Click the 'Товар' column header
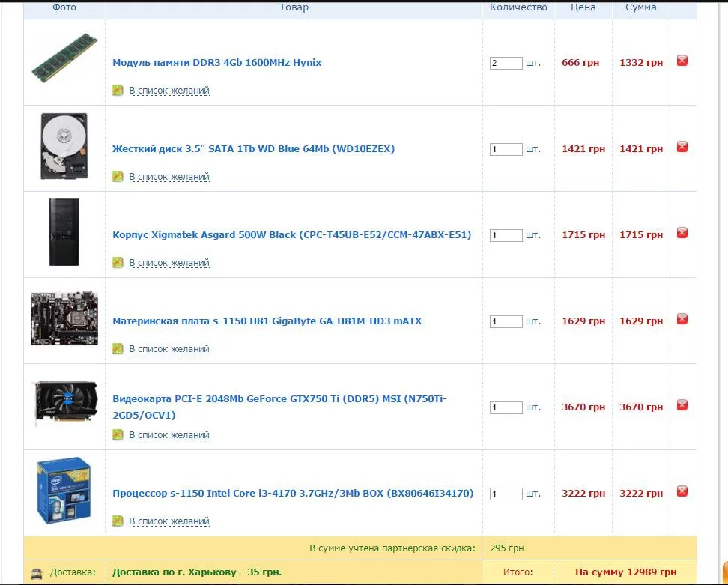Viewport: 728px width, 585px height. (294, 7)
